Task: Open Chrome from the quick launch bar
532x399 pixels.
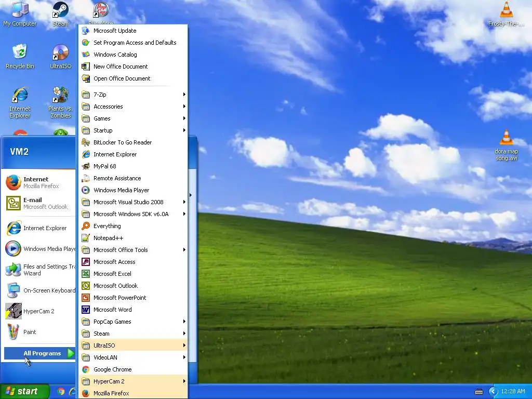Action: click(61, 392)
